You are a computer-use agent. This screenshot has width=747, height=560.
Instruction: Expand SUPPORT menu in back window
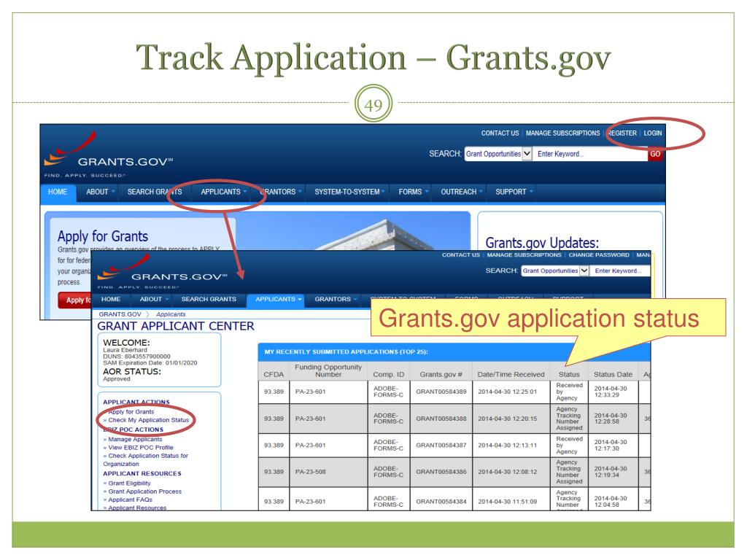[514, 192]
